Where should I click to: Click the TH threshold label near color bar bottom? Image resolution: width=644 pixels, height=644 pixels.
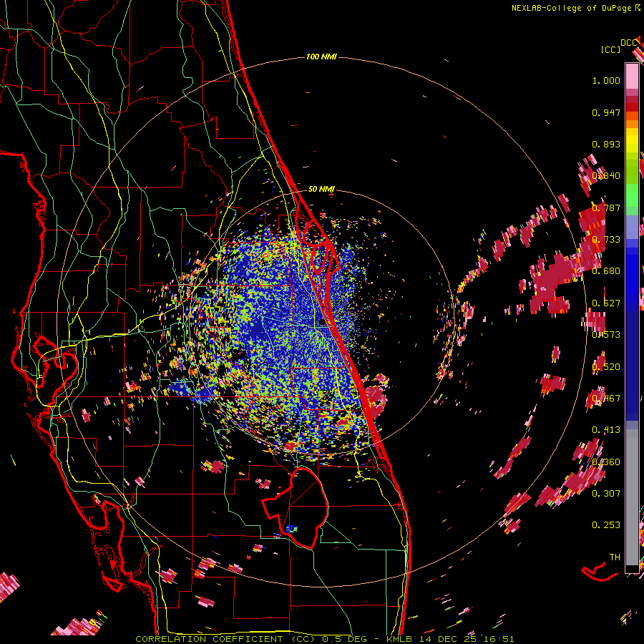click(615, 557)
